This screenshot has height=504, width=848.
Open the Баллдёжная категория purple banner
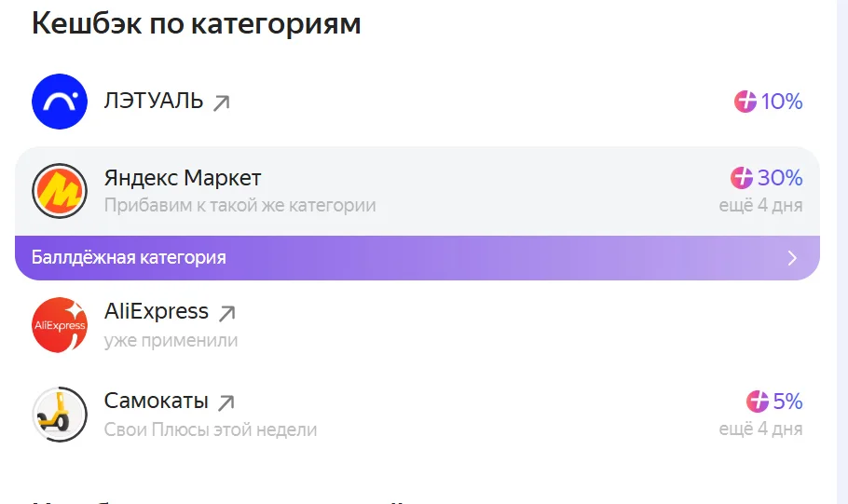(x=417, y=258)
